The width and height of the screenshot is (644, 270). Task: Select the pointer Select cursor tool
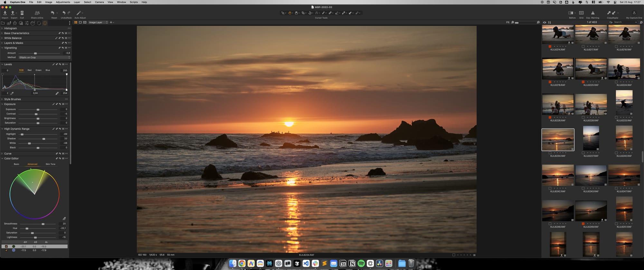tap(283, 13)
